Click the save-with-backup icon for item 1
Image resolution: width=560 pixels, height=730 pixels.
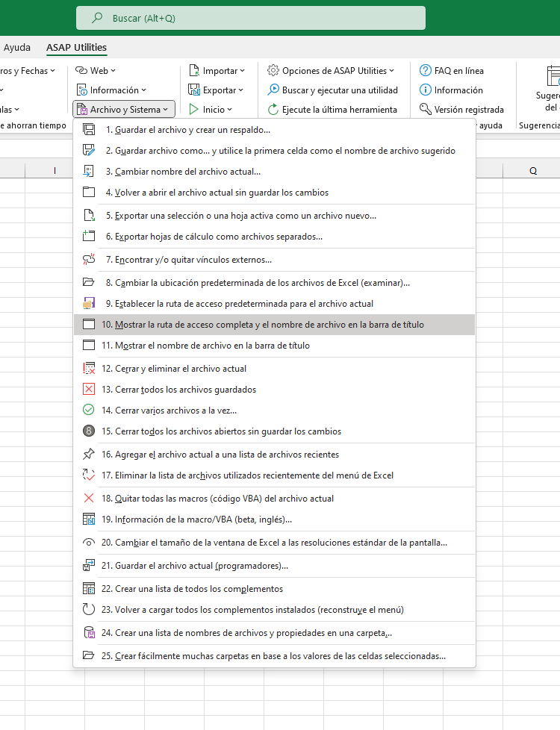(x=89, y=130)
